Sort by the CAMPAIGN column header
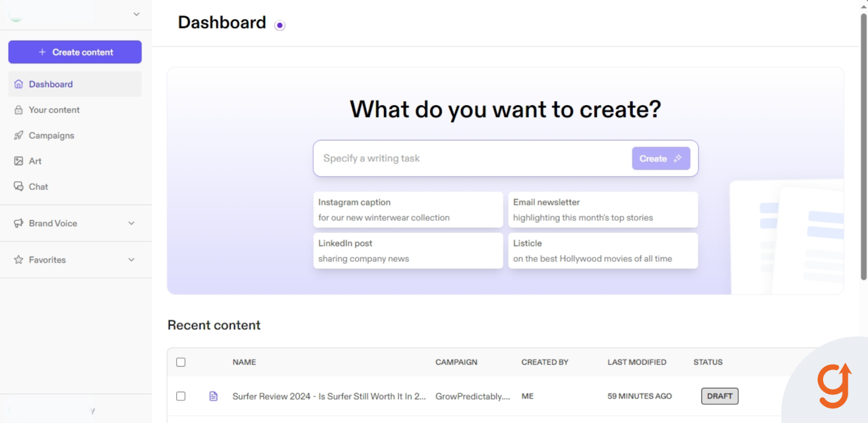This screenshot has width=868, height=423. [456, 362]
